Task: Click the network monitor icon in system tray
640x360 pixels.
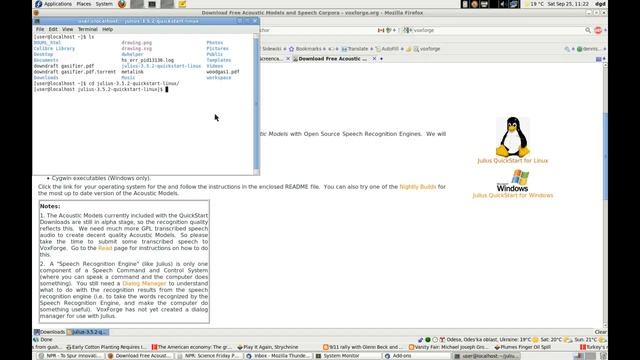Action: tap(514, 4)
